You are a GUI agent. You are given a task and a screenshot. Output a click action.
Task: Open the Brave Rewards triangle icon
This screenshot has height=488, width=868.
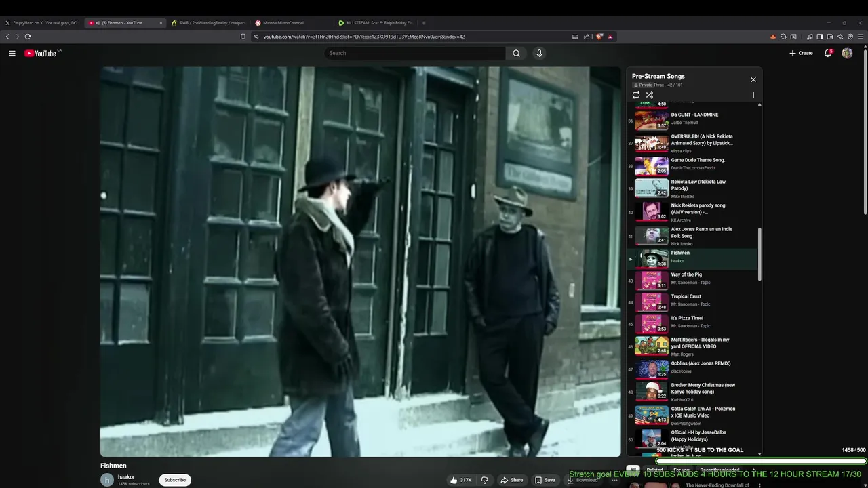[x=610, y=37]
